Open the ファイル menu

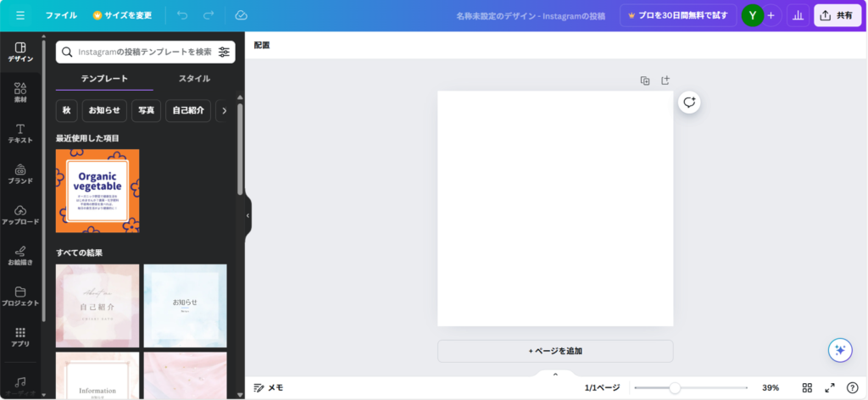click(61, 15)
